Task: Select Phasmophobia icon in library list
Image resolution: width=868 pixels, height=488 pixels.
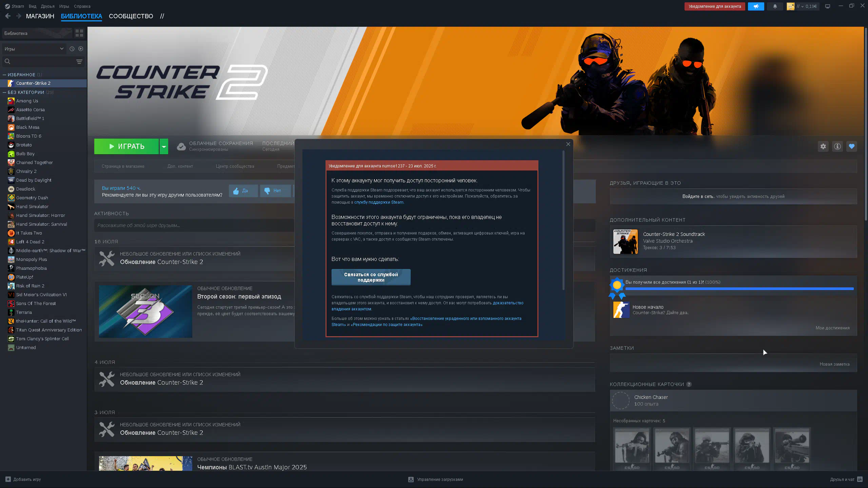Action: pos(11,268)
